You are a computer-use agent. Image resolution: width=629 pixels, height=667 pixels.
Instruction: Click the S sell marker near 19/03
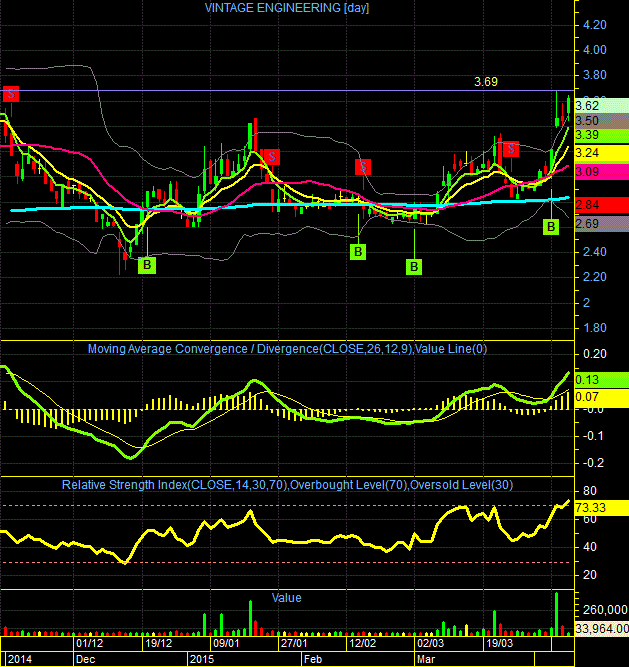point(511,149)
